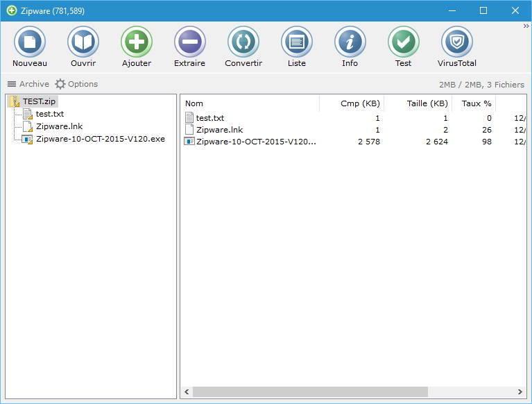Click the 98 ratio cell

(x=487, y=142)
